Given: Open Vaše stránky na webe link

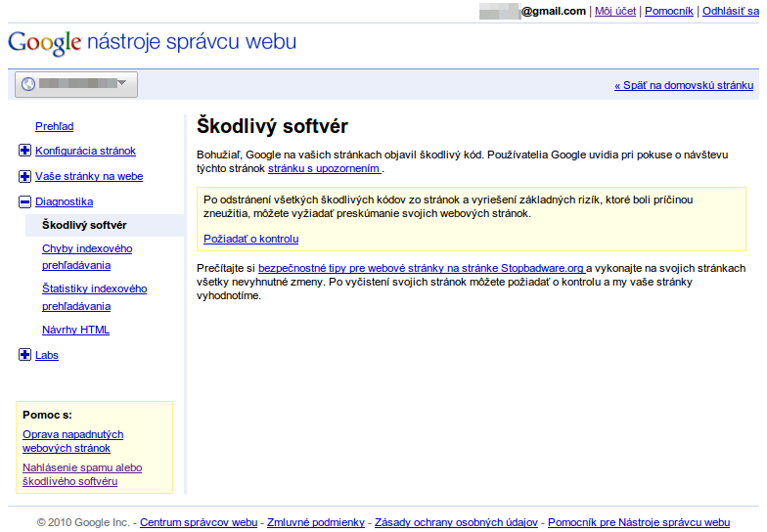Looking at the screenshot, I should pyautogui.click(x=89, y=176).
